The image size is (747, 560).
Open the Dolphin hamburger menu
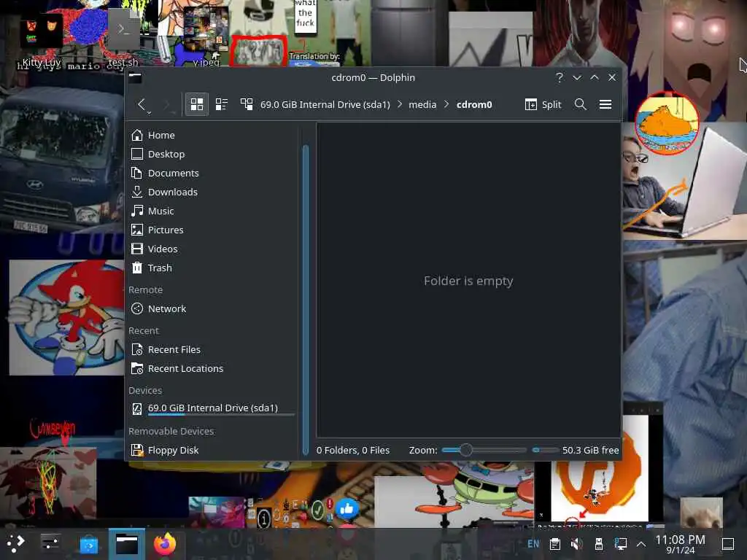605,104
